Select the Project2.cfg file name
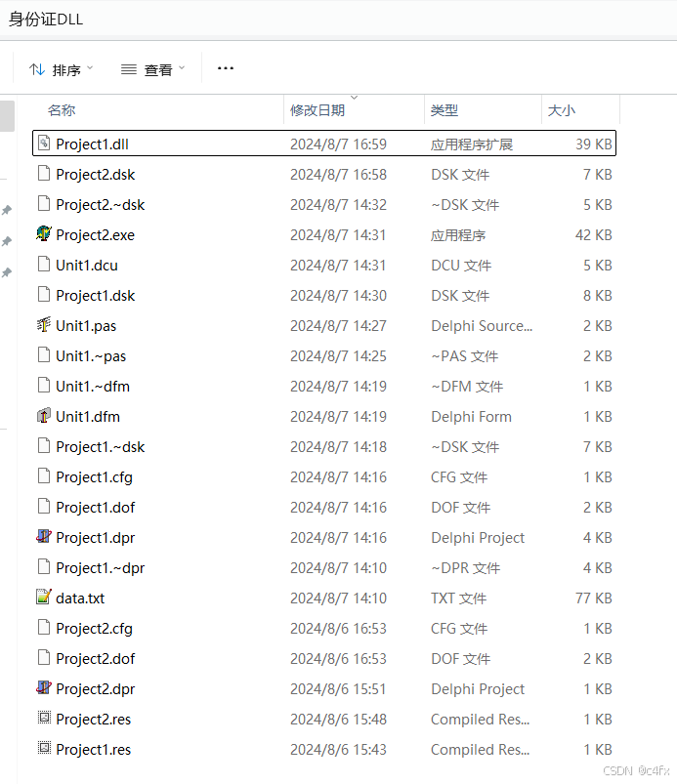677x784 pixels. (x=94, y=628)
